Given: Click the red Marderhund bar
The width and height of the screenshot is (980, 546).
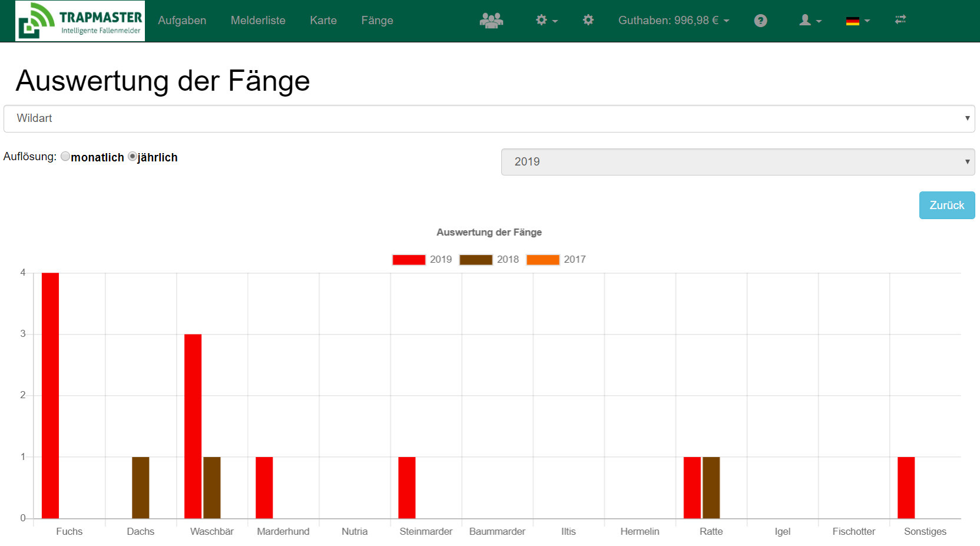Looking at the screenshot, I should (x=264, y=488).
